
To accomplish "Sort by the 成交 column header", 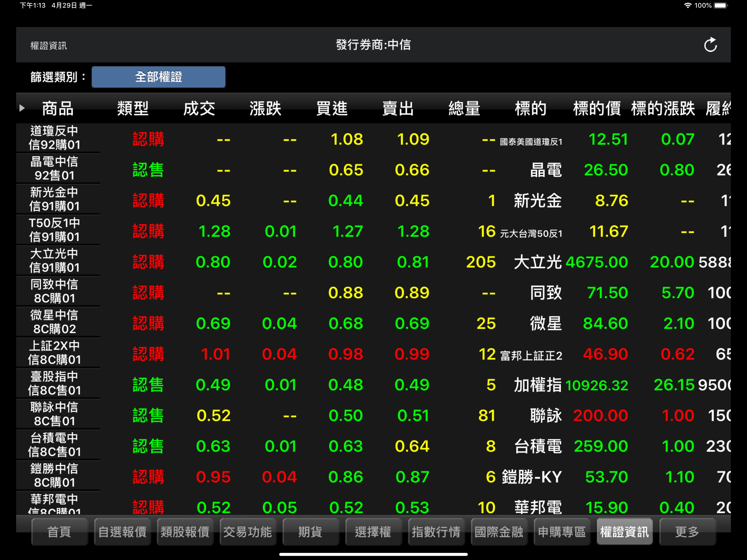I will 199,109.
